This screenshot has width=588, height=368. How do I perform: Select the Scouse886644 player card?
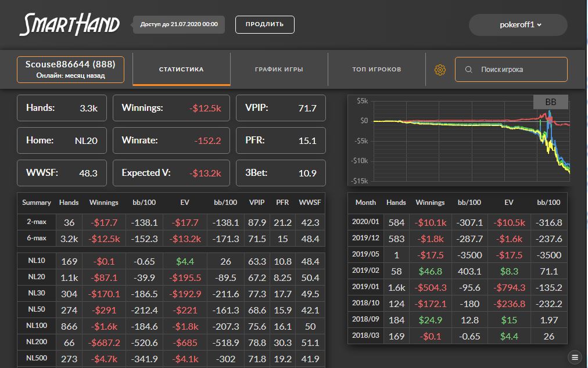click(70, 70)
